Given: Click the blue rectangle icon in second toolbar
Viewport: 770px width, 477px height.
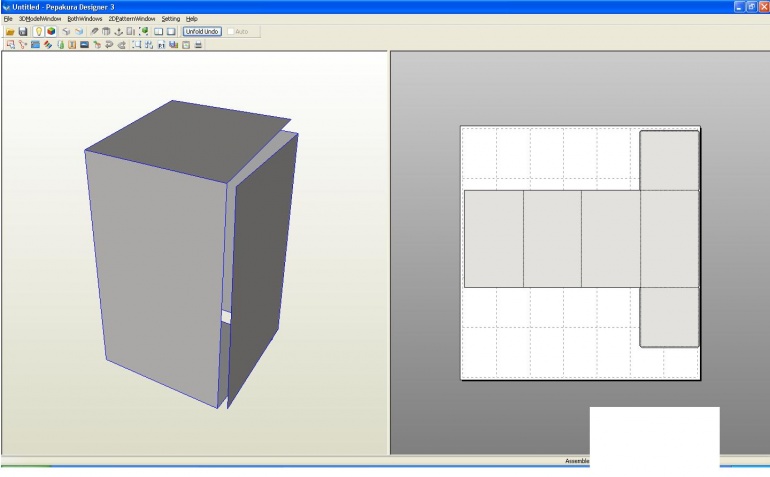Looking at the screenshot, I should [35, 45].
